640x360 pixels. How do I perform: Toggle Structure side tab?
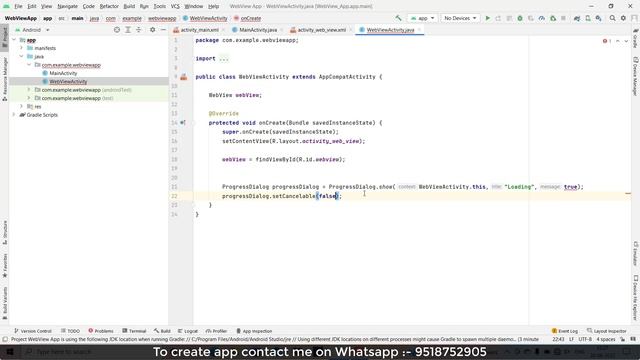pos(4,233)
